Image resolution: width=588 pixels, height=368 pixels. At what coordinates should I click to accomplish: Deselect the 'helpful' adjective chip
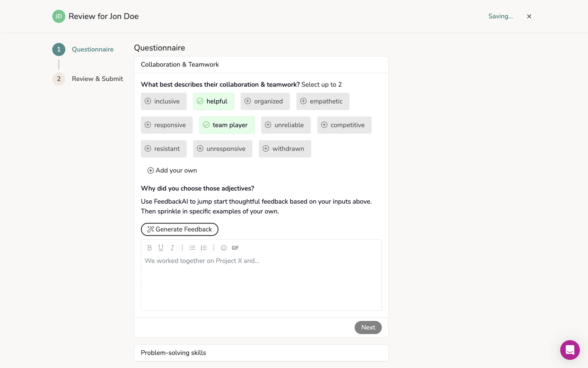point(213,102)
